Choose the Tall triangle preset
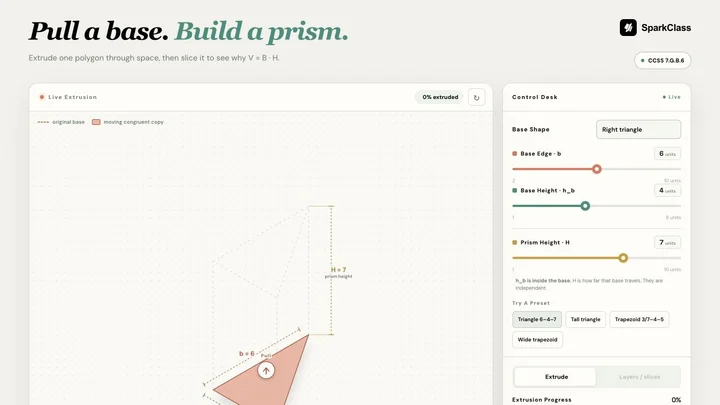This screenshot has height=405, width=720. pos(585,319)
